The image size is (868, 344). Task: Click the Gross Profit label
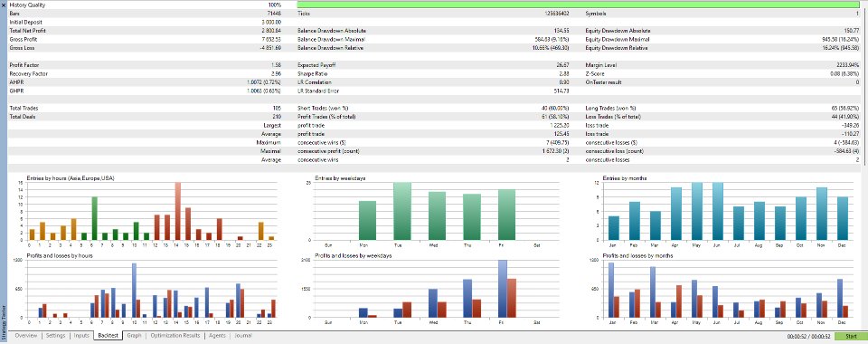(24, 40)
